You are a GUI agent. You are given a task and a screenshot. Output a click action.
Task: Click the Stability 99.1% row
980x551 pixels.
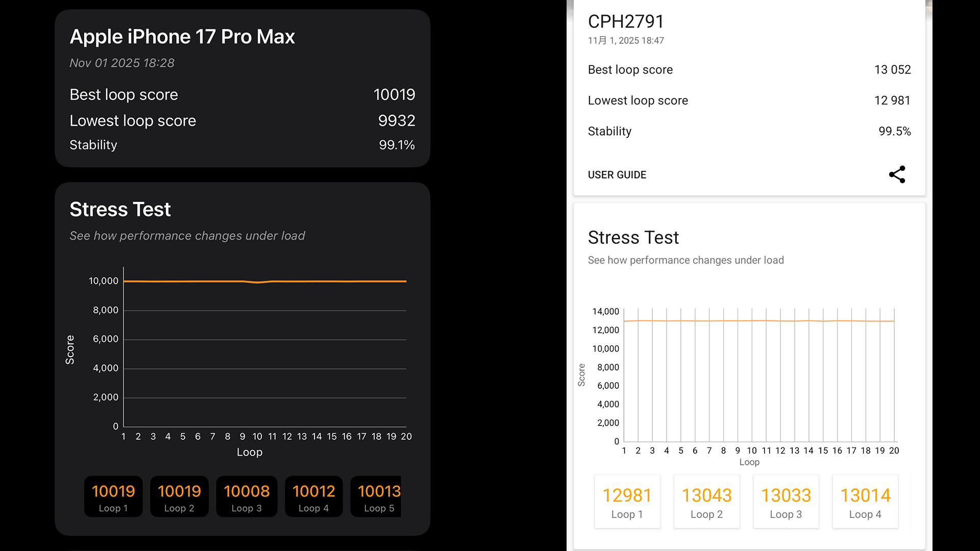point(242,145)
